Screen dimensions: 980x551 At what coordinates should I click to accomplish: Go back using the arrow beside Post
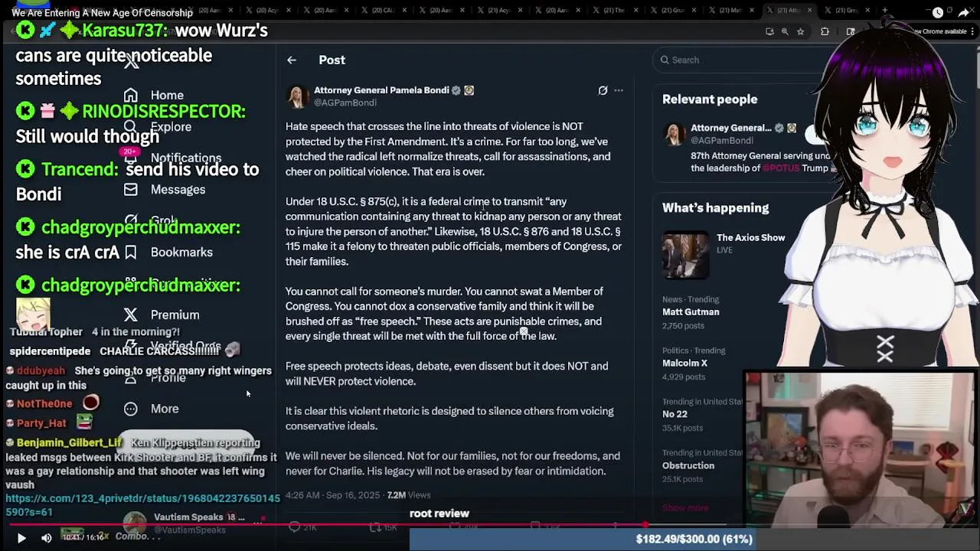[x=292, y=60]
